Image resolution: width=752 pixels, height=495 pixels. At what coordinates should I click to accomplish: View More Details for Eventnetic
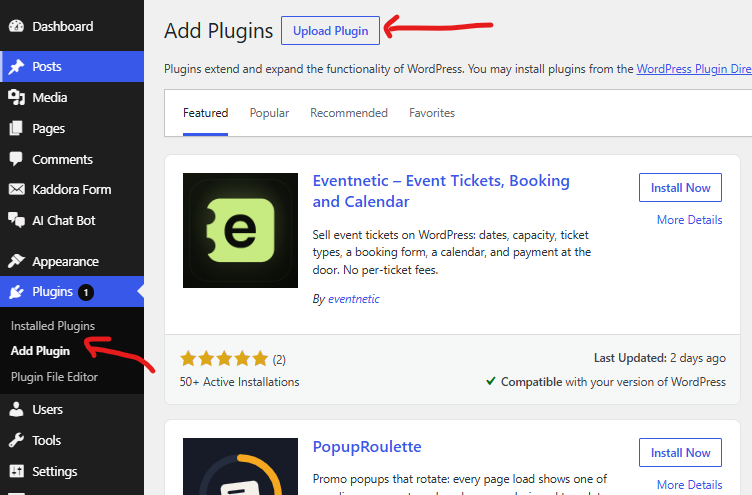(x=689, y=220)
